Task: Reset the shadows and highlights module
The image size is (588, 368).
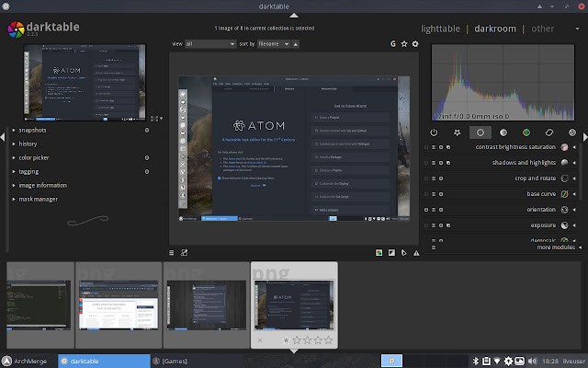Action: coord(441,163)
